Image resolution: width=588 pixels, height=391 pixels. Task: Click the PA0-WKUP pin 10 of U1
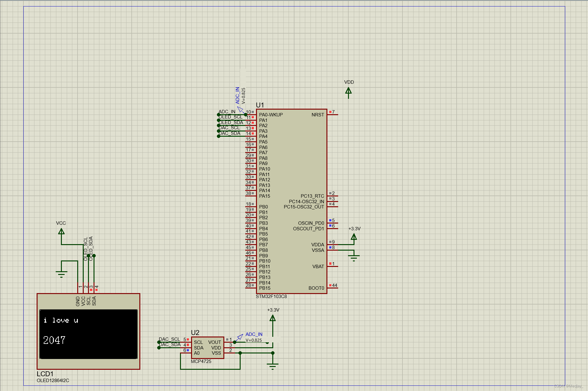tap(252, 114)
